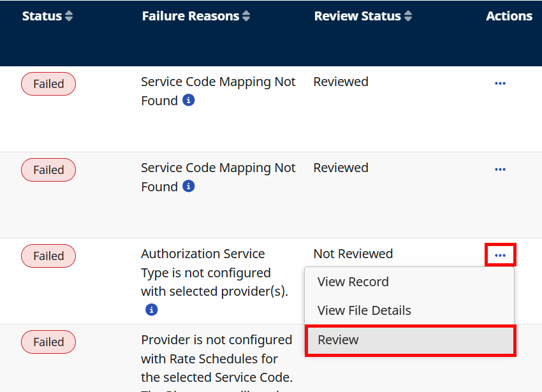Select Review in the actions menu
Screen dimensions: 542x392
coord(339,340)
